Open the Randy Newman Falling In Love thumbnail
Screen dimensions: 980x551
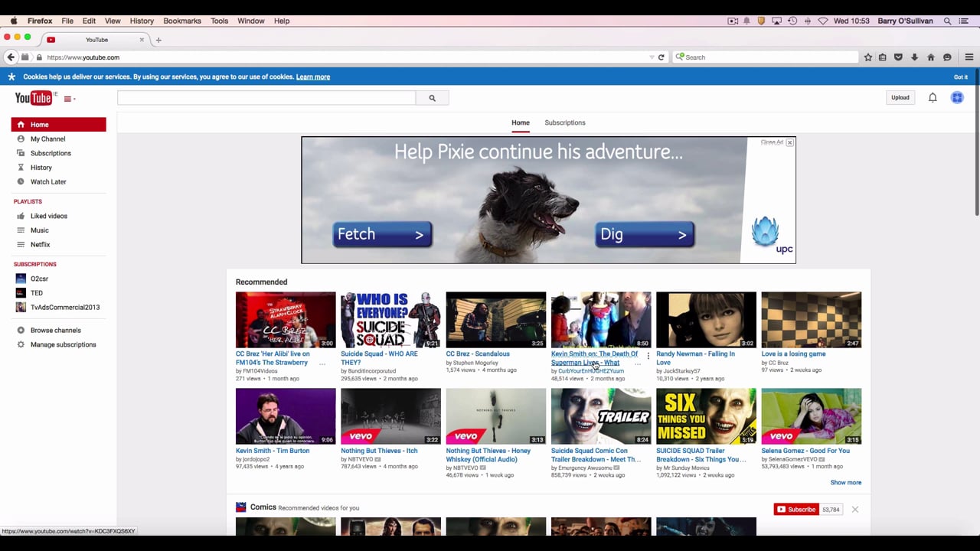pyautogui.click(x=706, y=320)
